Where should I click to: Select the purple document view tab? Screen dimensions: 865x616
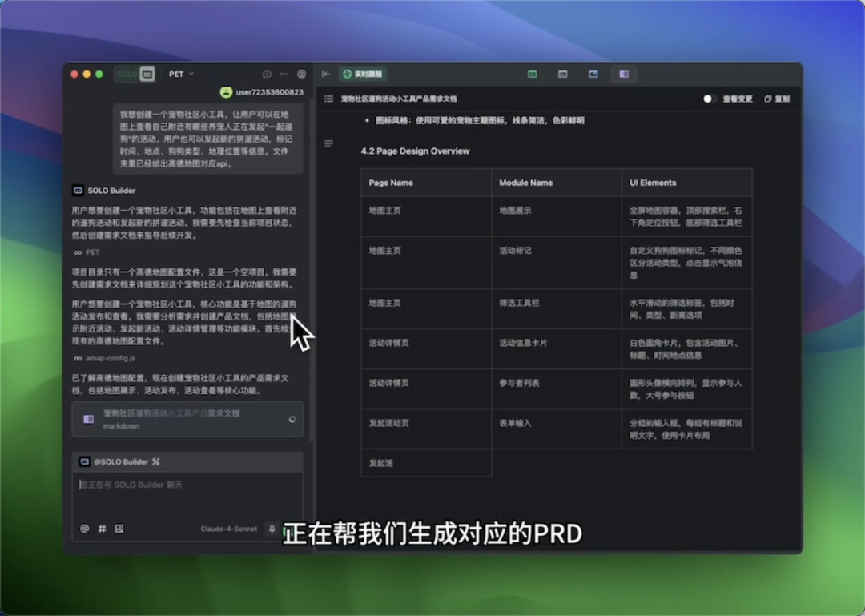coord(624,74)
